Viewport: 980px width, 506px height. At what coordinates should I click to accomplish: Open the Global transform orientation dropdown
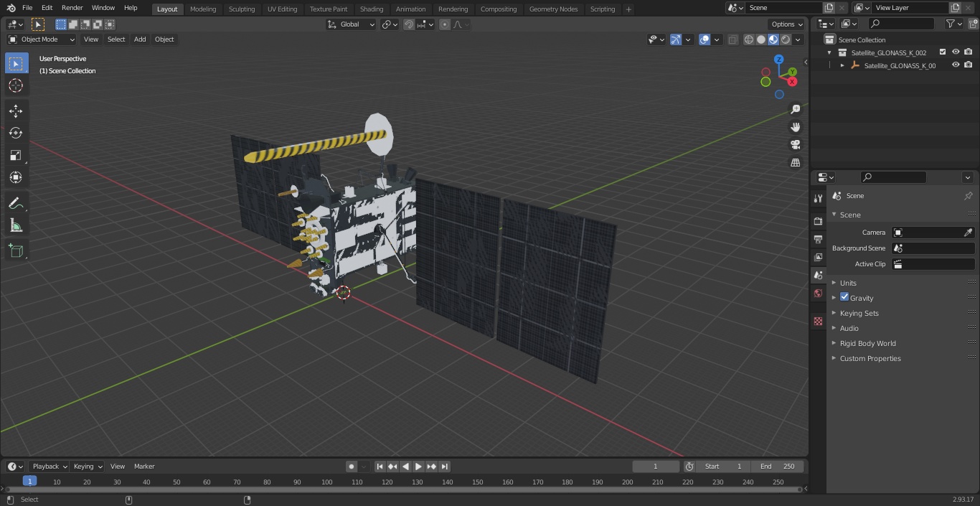(x=352, y=24)
